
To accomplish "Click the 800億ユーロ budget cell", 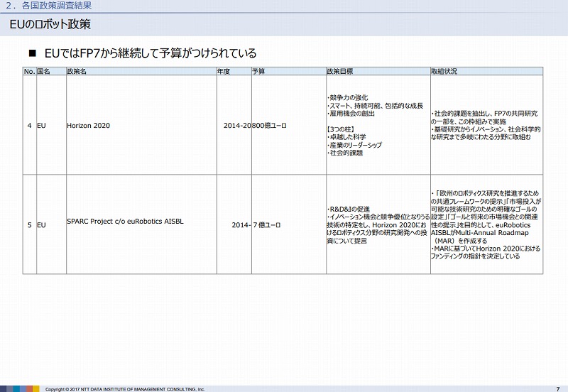I will [x=269, y=125].
